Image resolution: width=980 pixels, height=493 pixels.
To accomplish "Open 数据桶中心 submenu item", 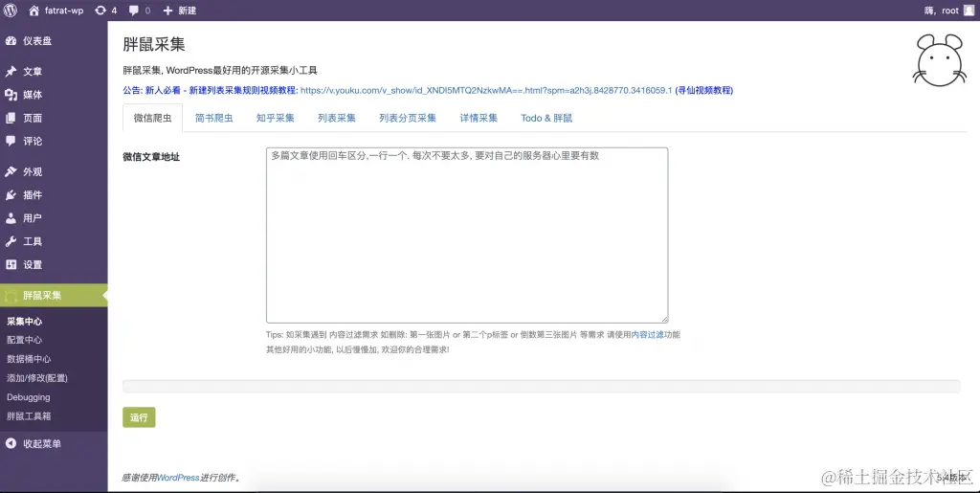I will pyautogui.click(x=29, y=359).
